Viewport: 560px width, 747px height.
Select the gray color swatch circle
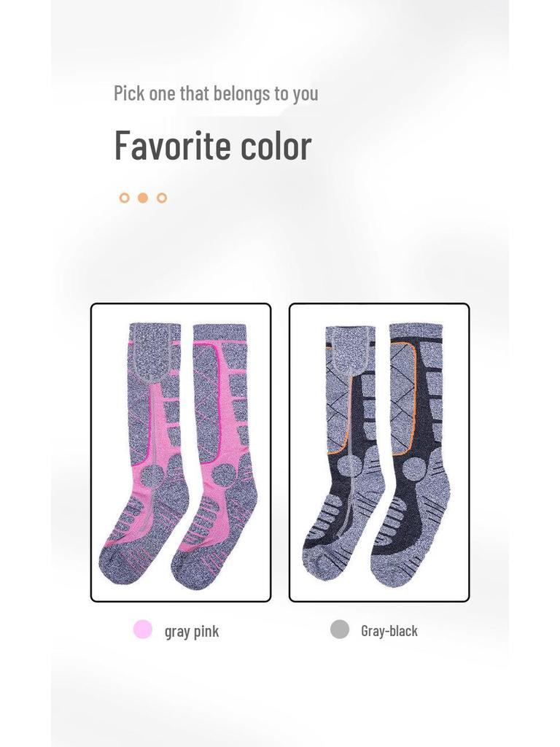coord(340,629)
